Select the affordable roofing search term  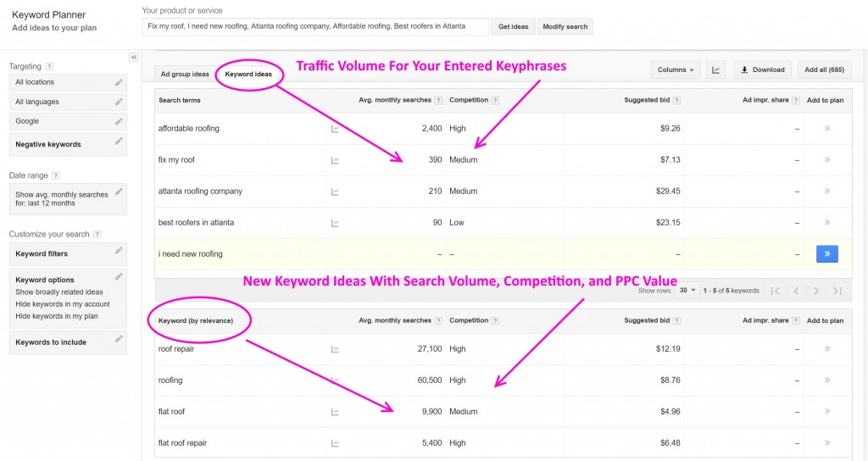click(x=189, y=129)
